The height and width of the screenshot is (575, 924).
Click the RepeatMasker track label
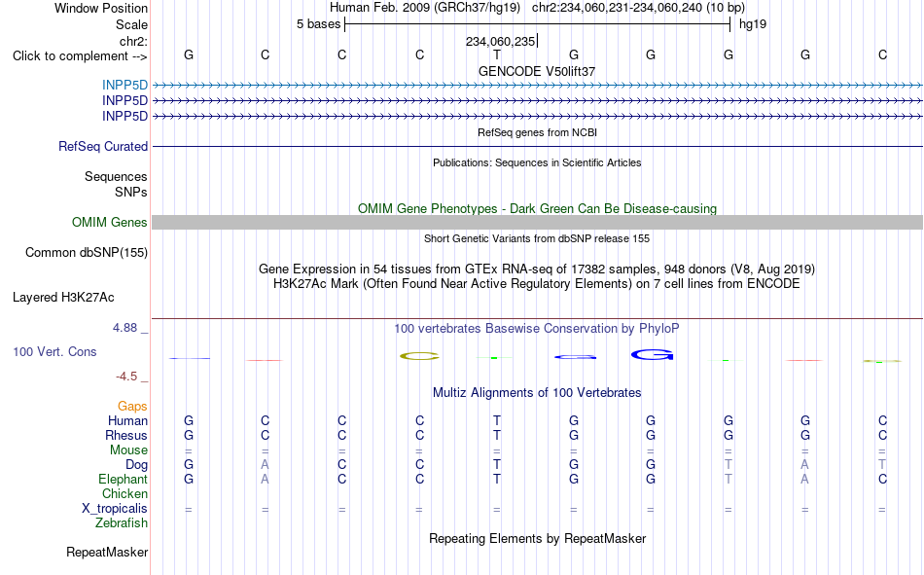tap(107, 552)
